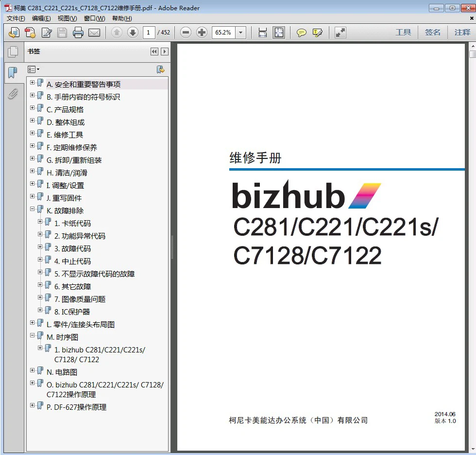The width and height of the screenshot is (476, 455).
Task: Click the edit text document icon
Action: point(47,32)
